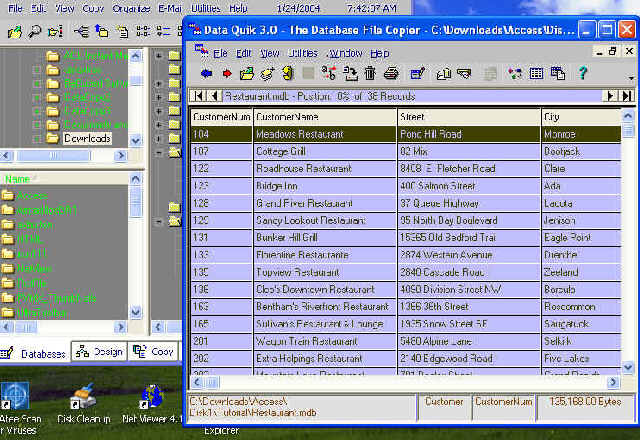Image resolution: width=640 pixels, height=440 pixels.
Task: Jump to the first record button
Action: coord(198,96)
